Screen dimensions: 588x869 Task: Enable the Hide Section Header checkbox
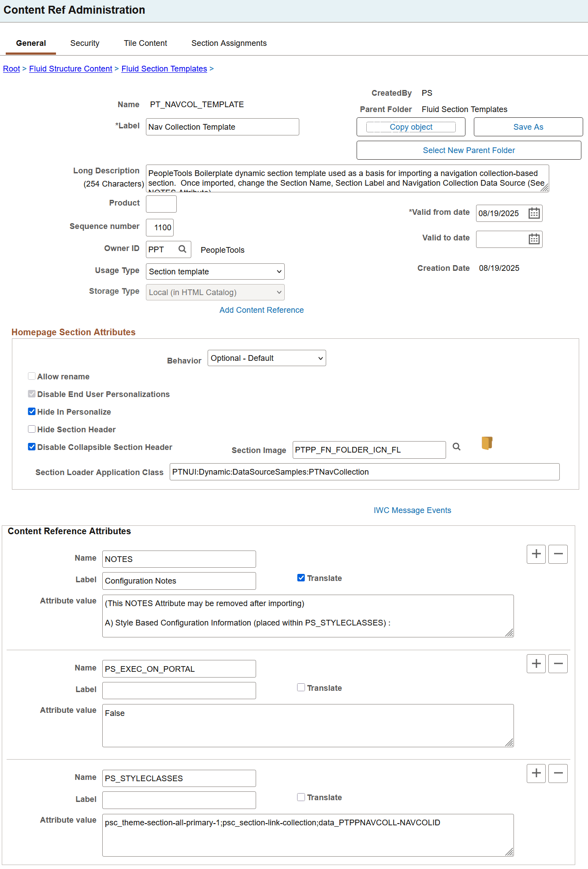coord(31,429)
